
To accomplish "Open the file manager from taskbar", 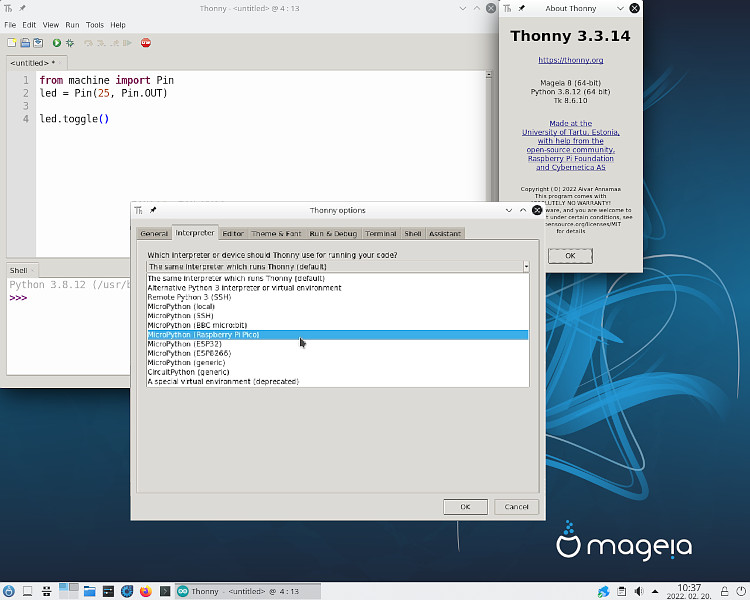I will coord(89,591).
